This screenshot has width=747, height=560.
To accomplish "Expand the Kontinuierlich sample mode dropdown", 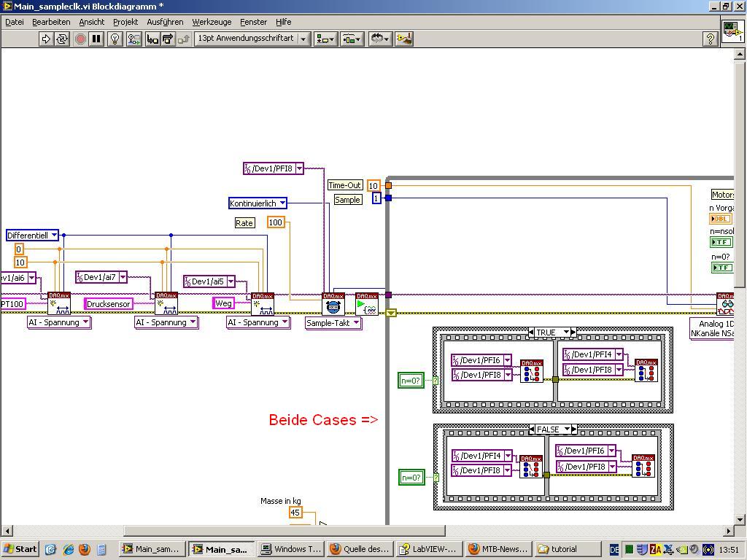I will 282,203.
